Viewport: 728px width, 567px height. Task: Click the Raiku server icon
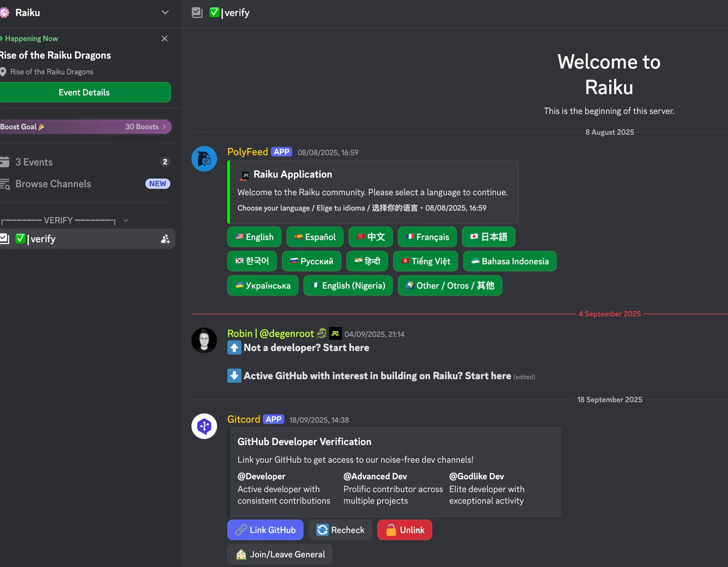(x=5, y=13)
